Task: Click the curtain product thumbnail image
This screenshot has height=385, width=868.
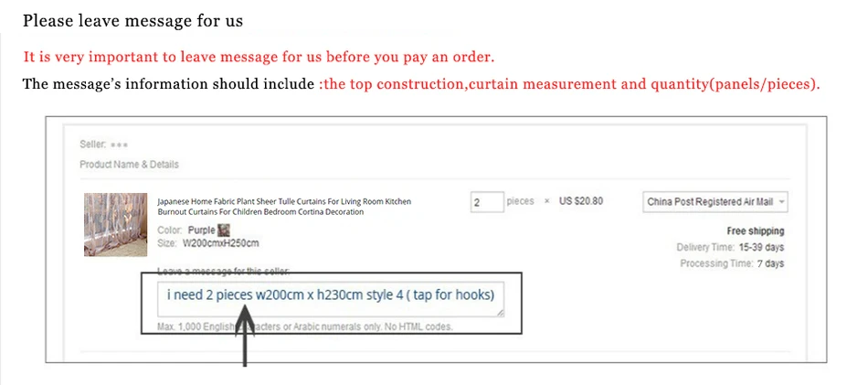Action: (x=115, y=224)
